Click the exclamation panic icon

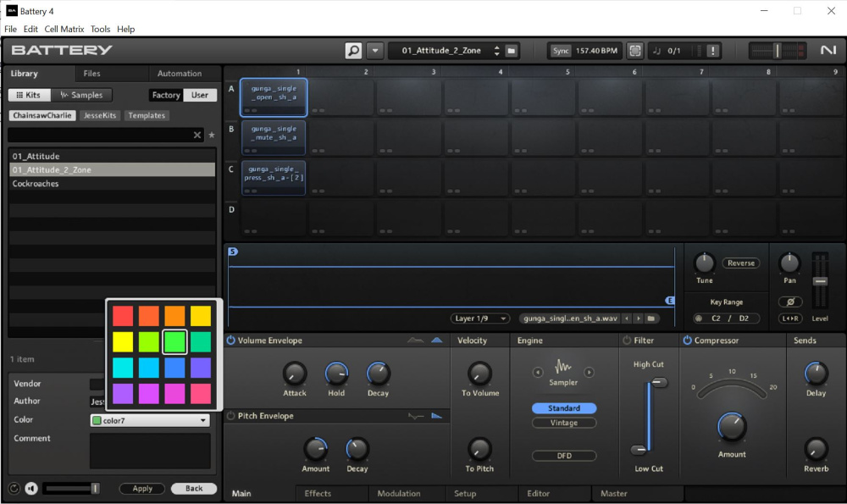[713, 51]
